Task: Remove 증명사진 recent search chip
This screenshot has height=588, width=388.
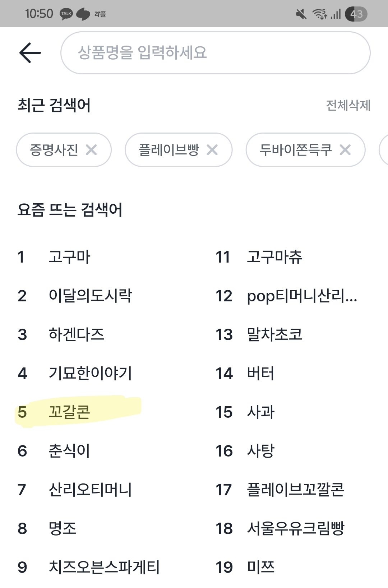Action: [x=91, y=150]
